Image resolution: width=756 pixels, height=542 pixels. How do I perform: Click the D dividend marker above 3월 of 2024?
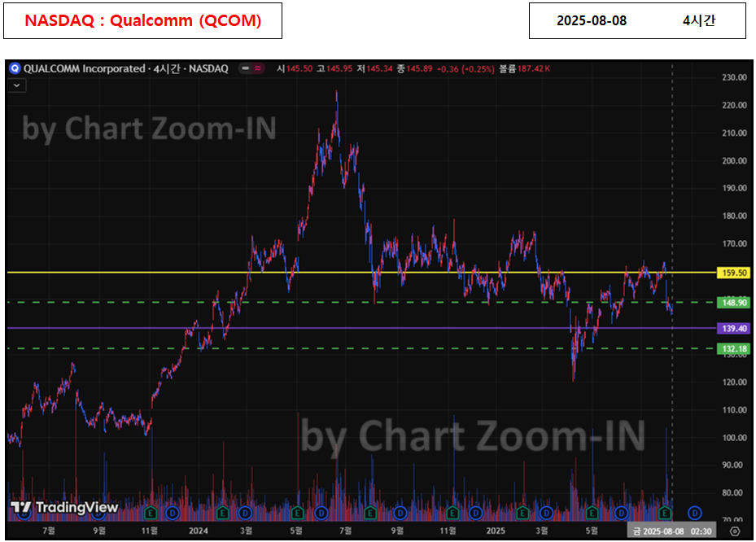point(246,513)
